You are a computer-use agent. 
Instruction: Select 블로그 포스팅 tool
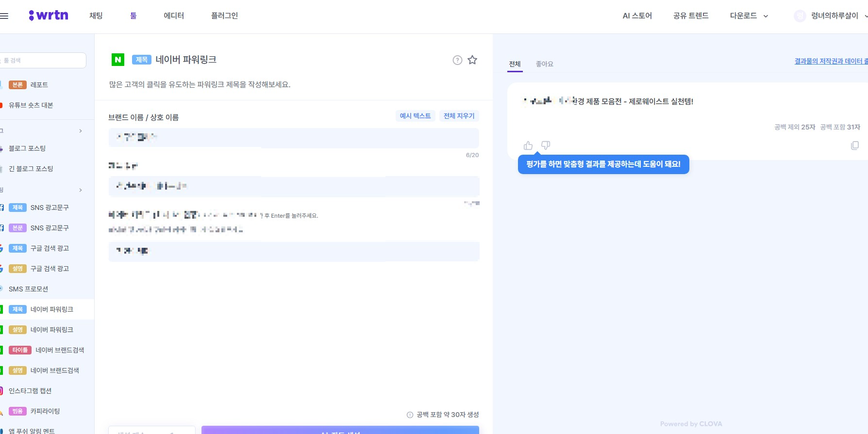pyautogui.click(x=47, y=148)
